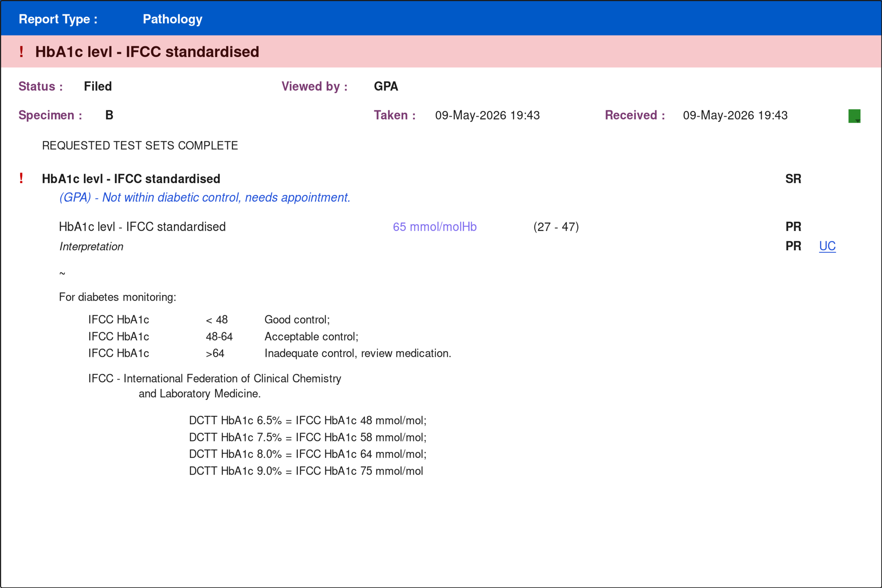Click 'PR' code on Interpretation row
Viewport: 882px width, 588px height.
coord(793,246)
